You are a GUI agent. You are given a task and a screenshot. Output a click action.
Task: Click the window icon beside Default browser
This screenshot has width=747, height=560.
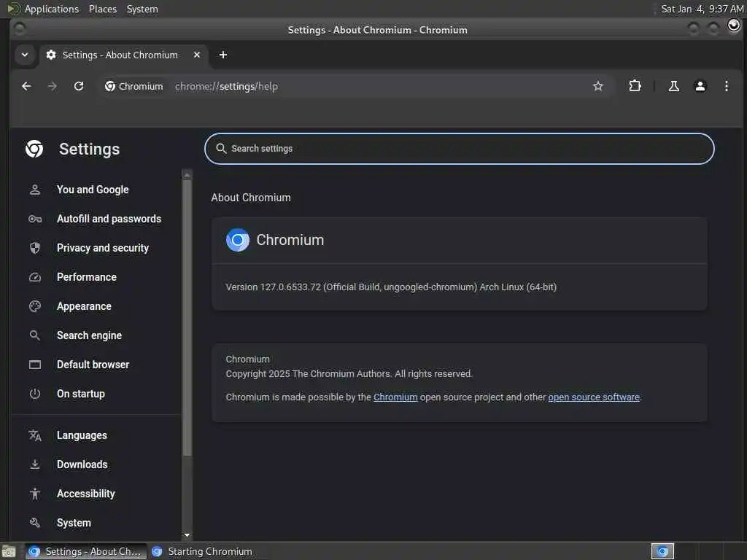(35, 365)
